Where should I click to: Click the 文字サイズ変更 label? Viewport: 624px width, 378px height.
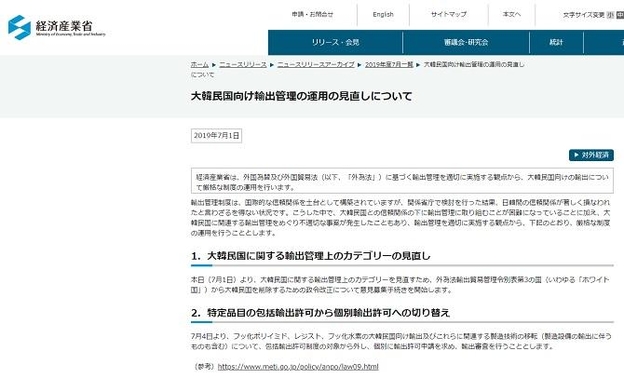pyautogui.click(x=583, y=15)
